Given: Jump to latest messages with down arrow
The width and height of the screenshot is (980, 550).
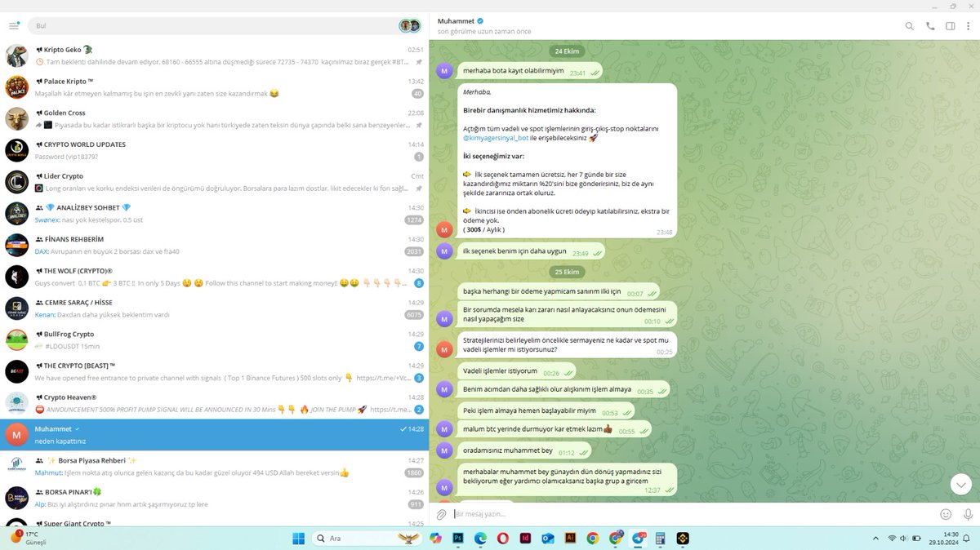Looking at the screenshot, I should (x=961, y=484).
